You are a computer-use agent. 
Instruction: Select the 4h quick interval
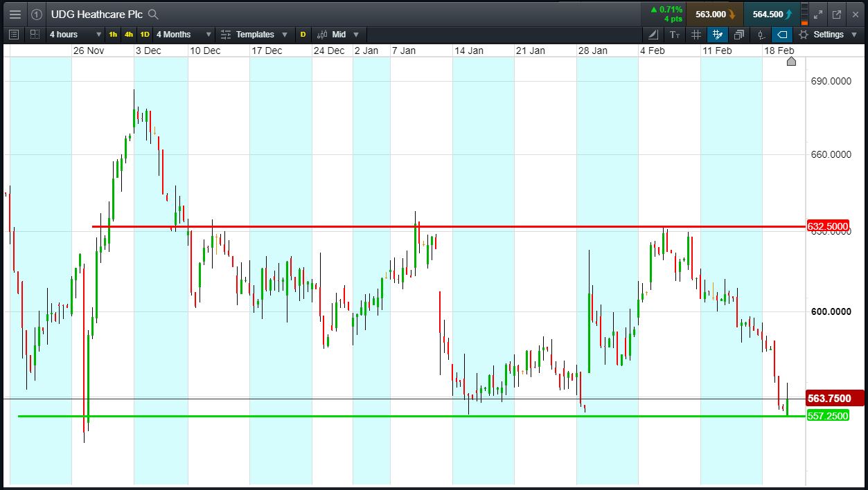click(129, 34)
